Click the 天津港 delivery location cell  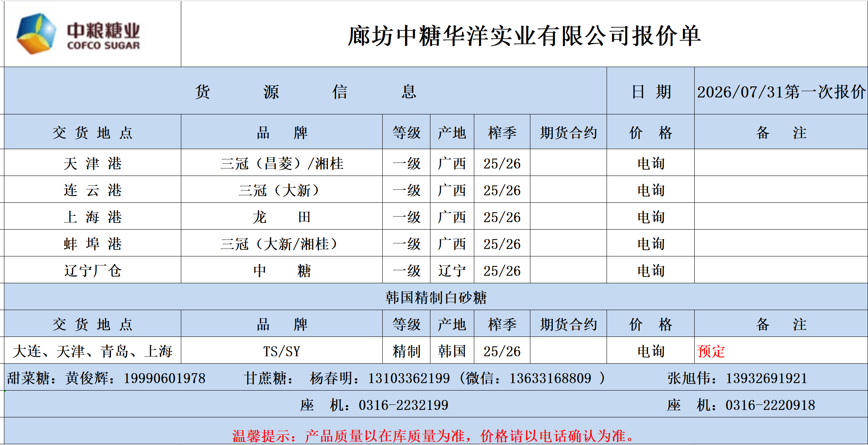[x=92, y=163]
